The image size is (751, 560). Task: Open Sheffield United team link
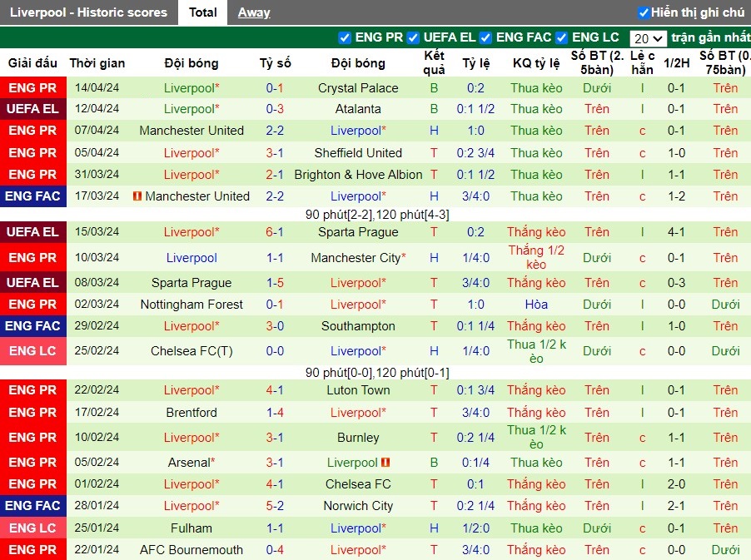[x=358, y=153]
